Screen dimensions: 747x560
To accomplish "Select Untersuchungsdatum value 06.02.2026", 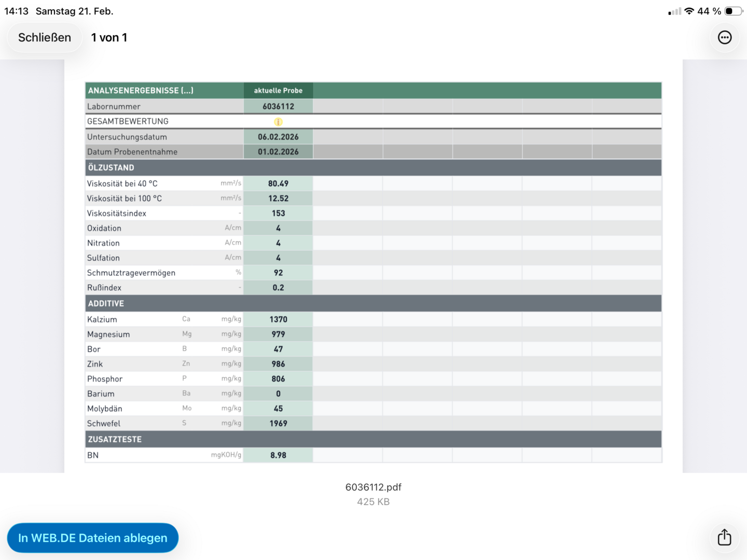I will tap(278, 137).
